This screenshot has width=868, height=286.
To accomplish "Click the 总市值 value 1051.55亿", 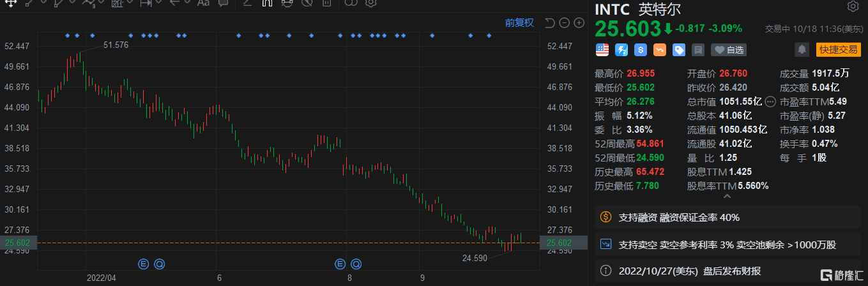I will pyautogui.click(x=740, y=102).
